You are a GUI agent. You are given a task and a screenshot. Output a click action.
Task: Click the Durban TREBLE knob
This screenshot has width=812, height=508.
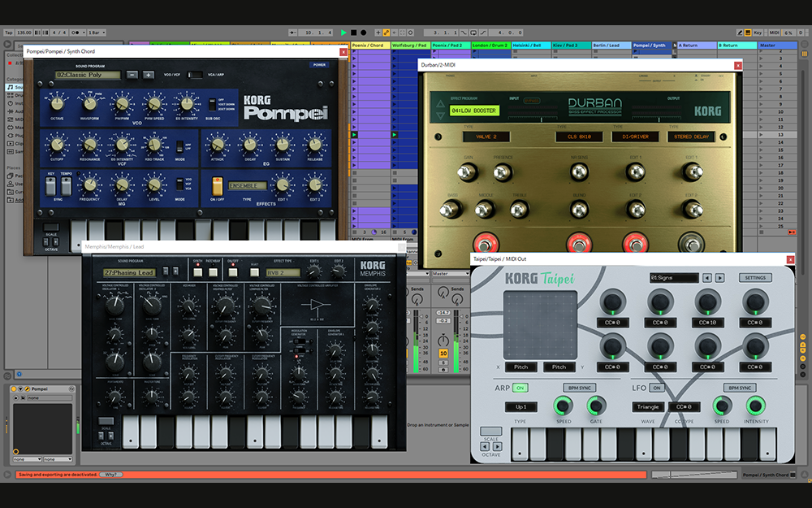pos(519,210)
